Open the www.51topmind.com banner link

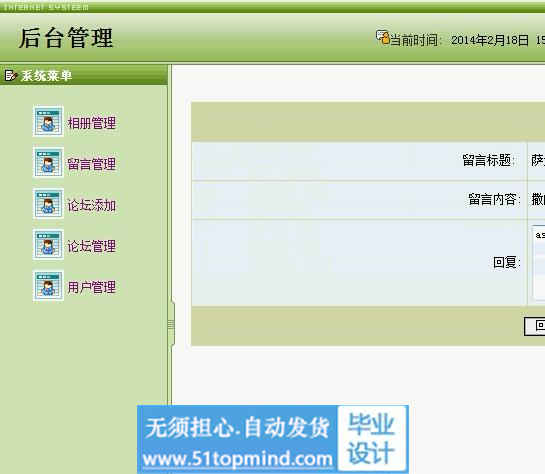coord(237,459)
